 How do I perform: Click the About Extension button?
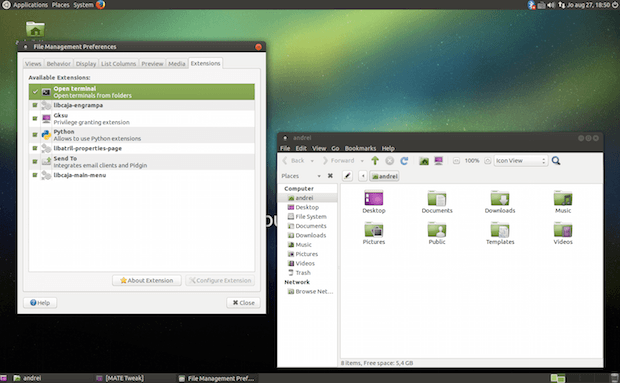pos(147,280)
